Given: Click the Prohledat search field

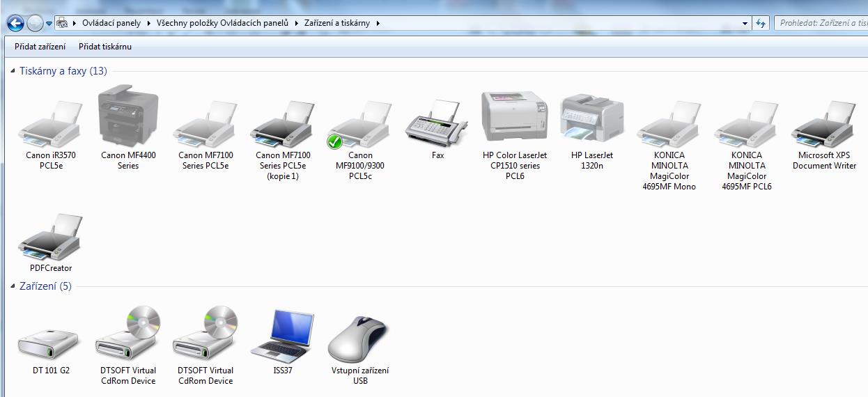Looking at the screenshot, I should pyautogui.click(x=821, y=23).
